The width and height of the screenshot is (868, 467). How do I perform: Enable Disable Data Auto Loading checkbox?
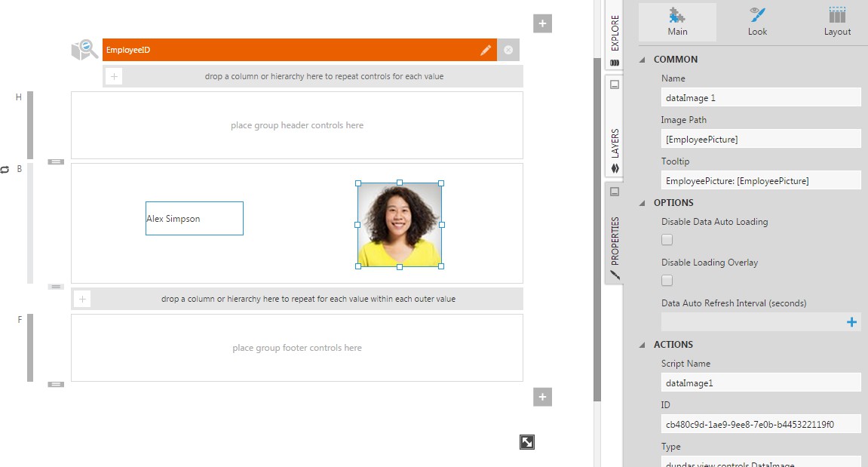pyautogui.click(x=667, y=239)
